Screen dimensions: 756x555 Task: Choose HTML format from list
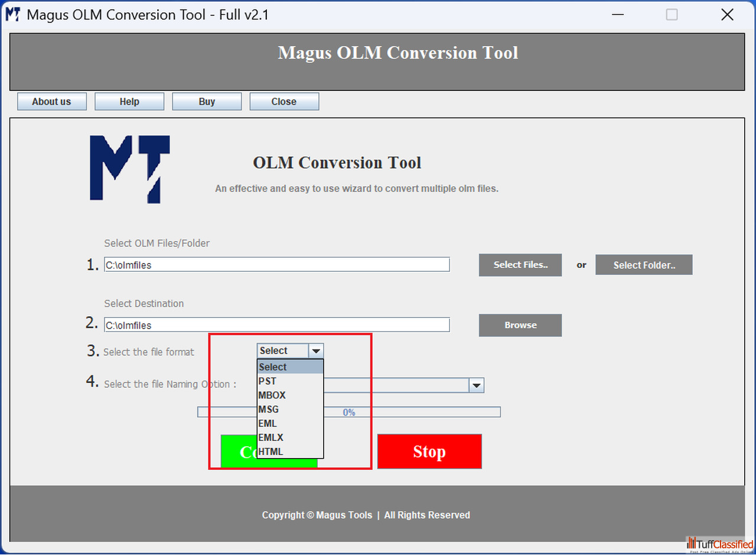(x=290, y=452)
